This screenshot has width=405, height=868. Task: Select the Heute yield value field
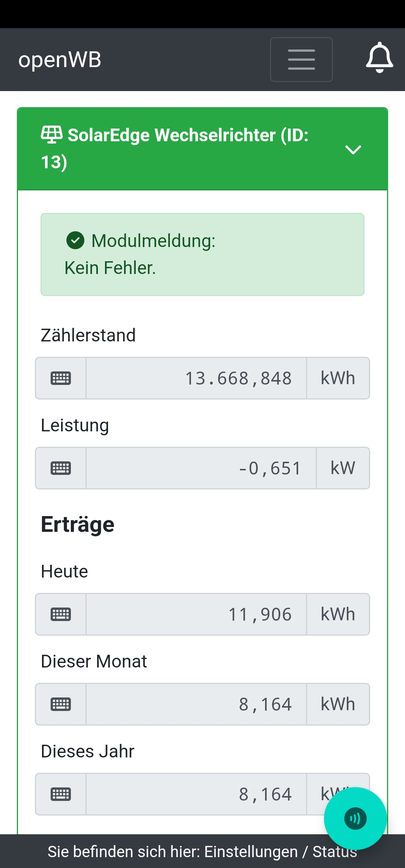pos(196,614)
